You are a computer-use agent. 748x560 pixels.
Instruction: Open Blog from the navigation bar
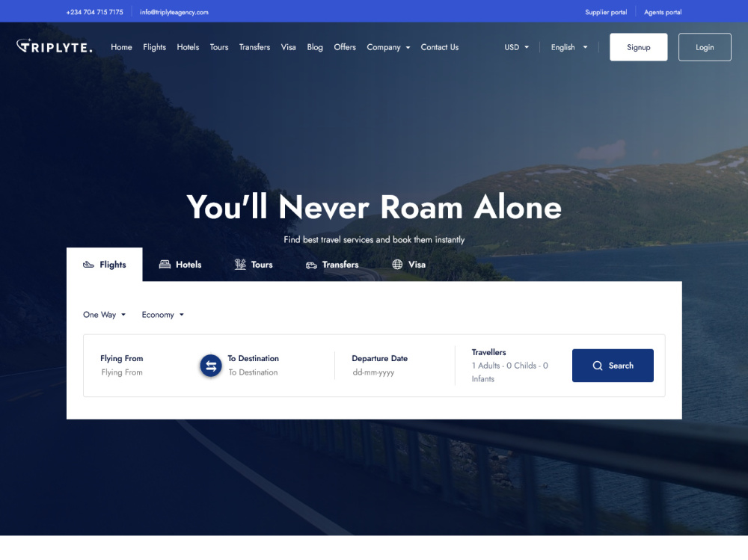[x=315, y=47]
